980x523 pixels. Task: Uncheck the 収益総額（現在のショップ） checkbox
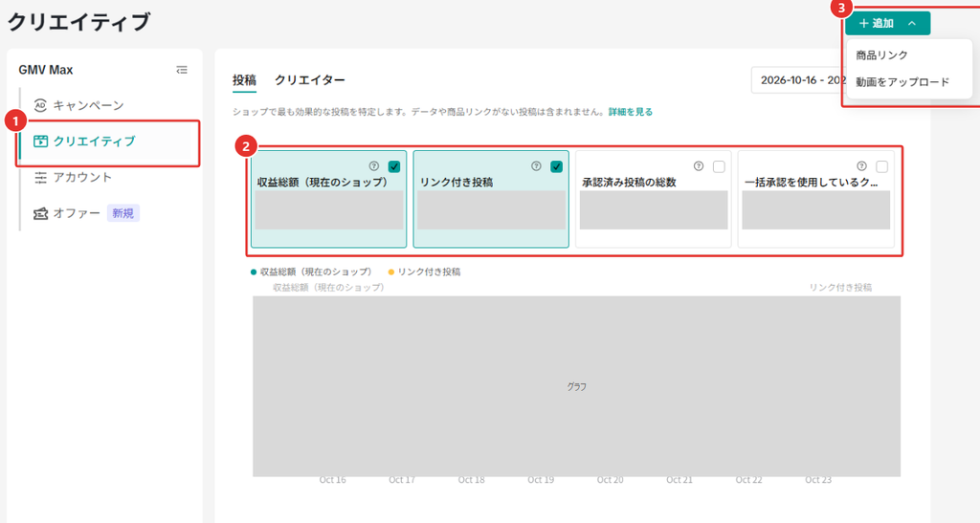click(393, 166)
